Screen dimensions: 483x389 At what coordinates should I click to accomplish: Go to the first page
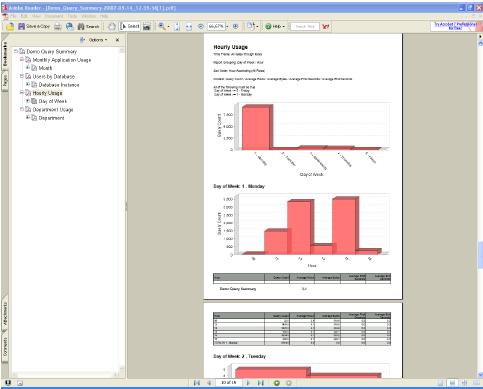197,383
